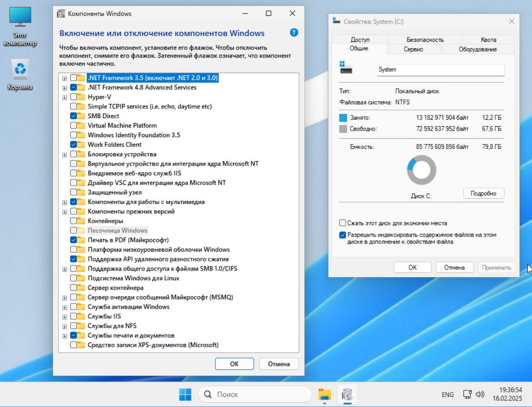Select the Общие tab
Viewport: 532px width, 407px height.
click(359, 48)
